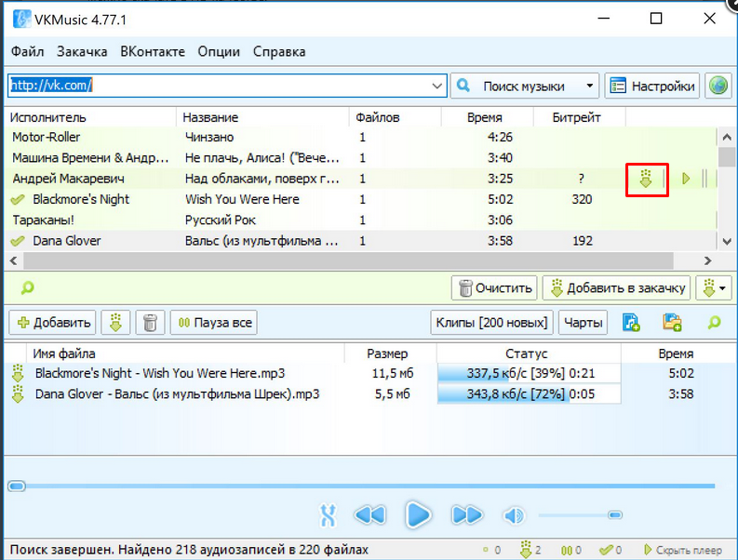Click the 39% progress bar of Blackmore's Night
The height and width of the screenshot is (560, 738).
pos(529,373)
